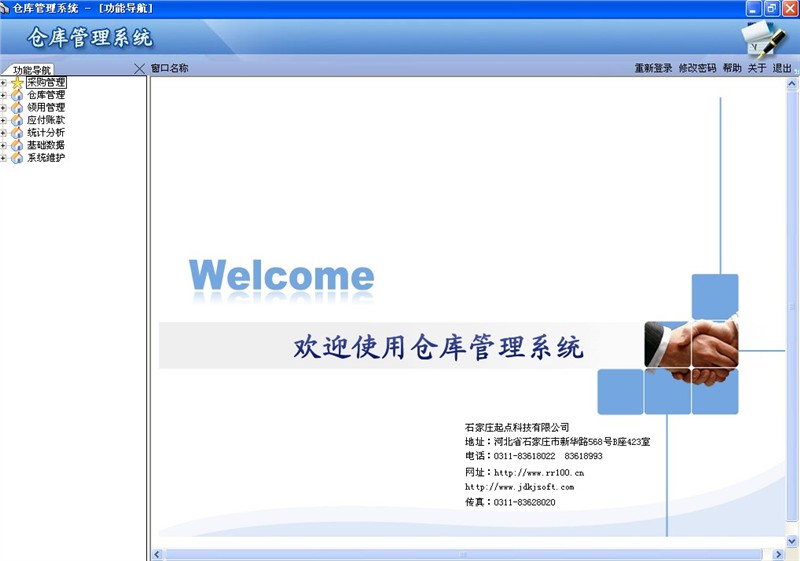This screenshot has height=561, width=800.
Task: Click the http://www.jdkjsoft.com web address
Action: click(x=519, y=487)
